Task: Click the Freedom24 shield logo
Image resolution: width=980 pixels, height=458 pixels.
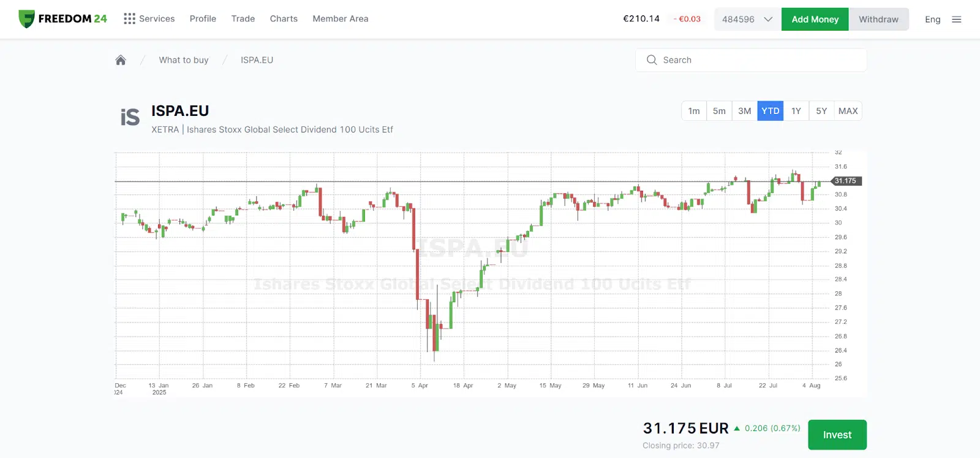Action: [x=26, y=19]
